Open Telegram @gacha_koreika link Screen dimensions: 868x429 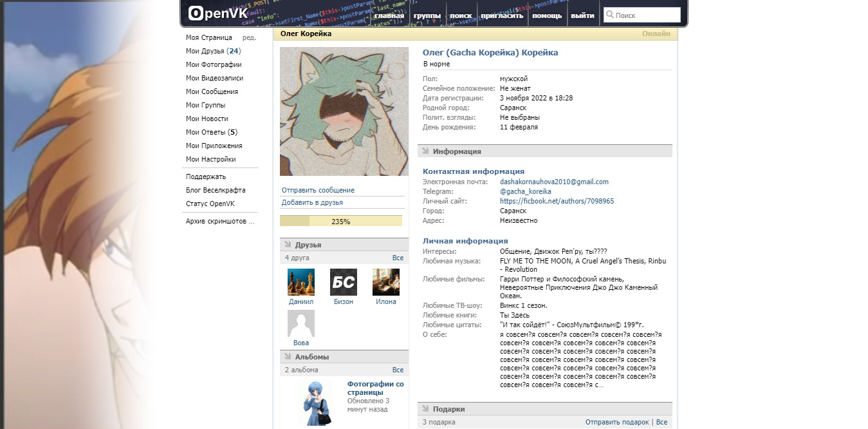click(526, 191)
